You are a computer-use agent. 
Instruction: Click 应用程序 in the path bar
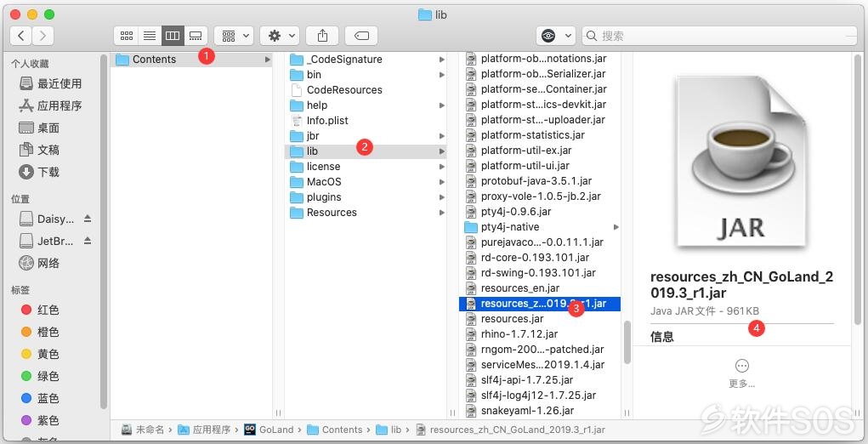(204, 430)
